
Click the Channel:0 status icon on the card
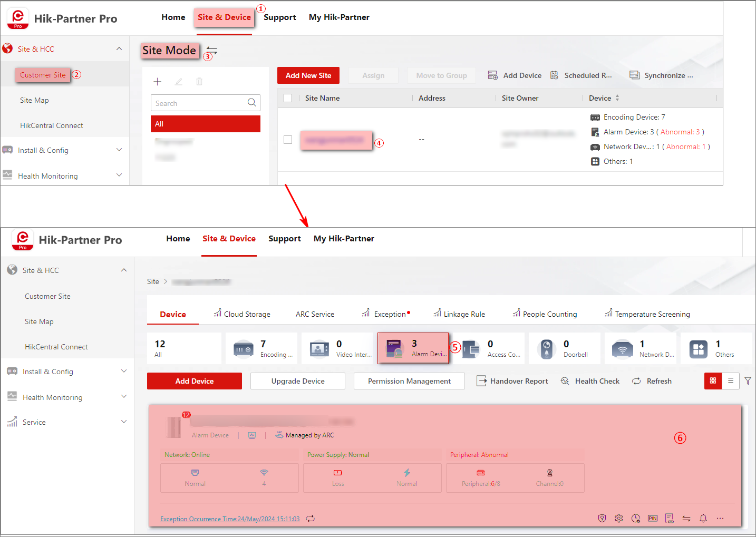point(550,473)
